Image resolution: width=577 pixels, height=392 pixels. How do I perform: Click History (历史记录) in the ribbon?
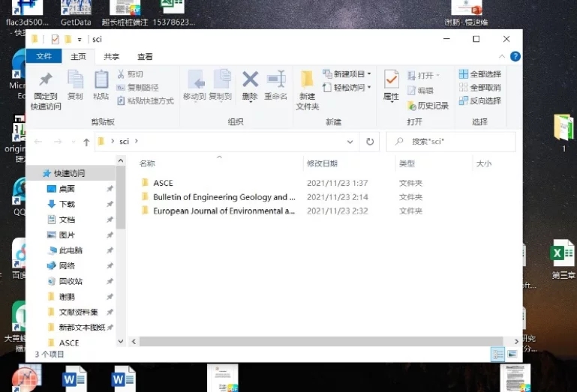pyautogui.click(x=428, y=106)
